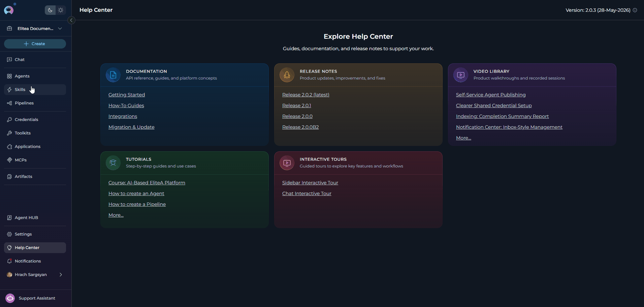The width and height of the screenshot is (644, 307).
Task: Open Indexing: Completion Summary Report video
Action: [503, 117]
